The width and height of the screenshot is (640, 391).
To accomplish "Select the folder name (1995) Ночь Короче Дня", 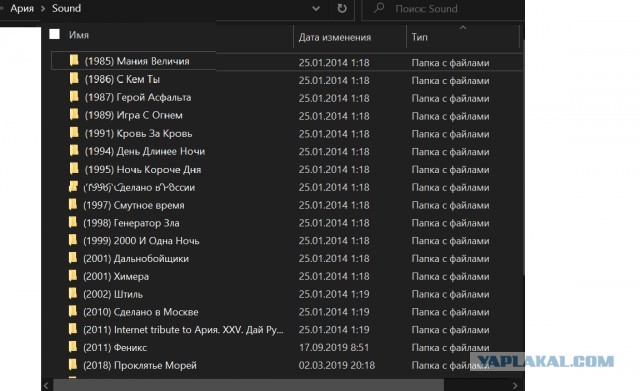I will [x=143, y=169].
